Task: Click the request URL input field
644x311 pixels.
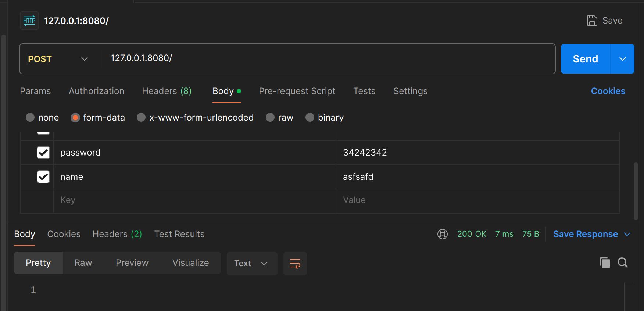Action: (327, 59)
